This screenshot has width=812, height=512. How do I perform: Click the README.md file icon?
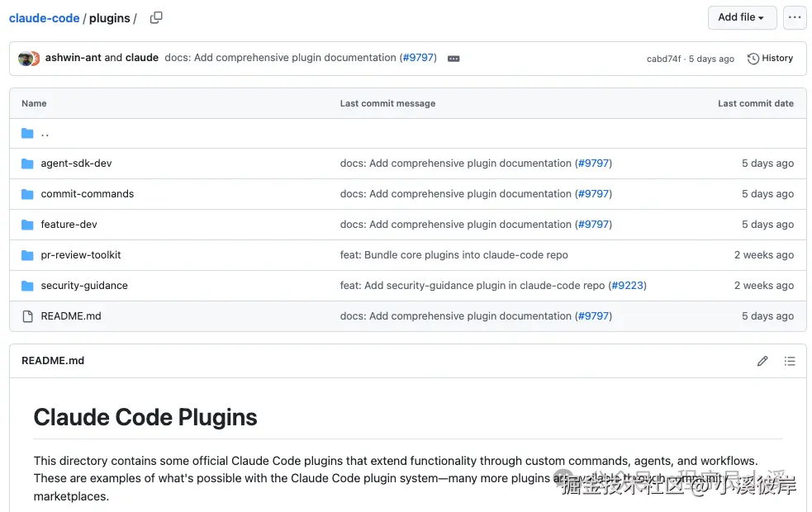tap(27, 316)
